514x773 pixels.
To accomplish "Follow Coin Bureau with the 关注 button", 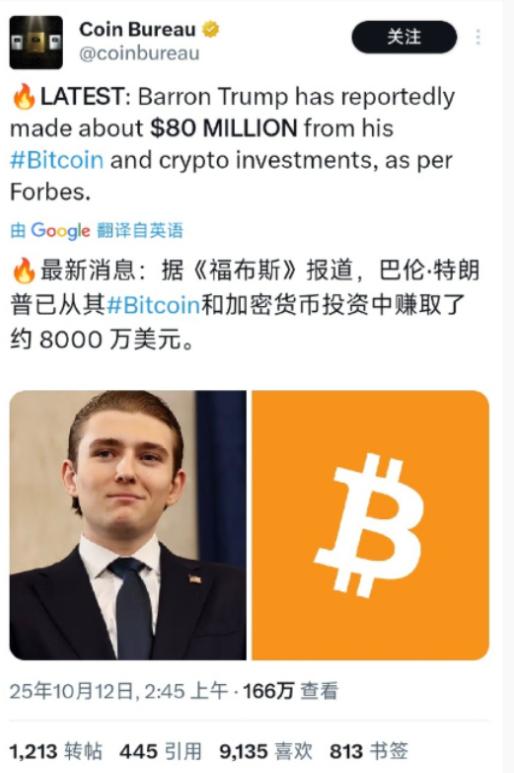I will click(404, 37).
